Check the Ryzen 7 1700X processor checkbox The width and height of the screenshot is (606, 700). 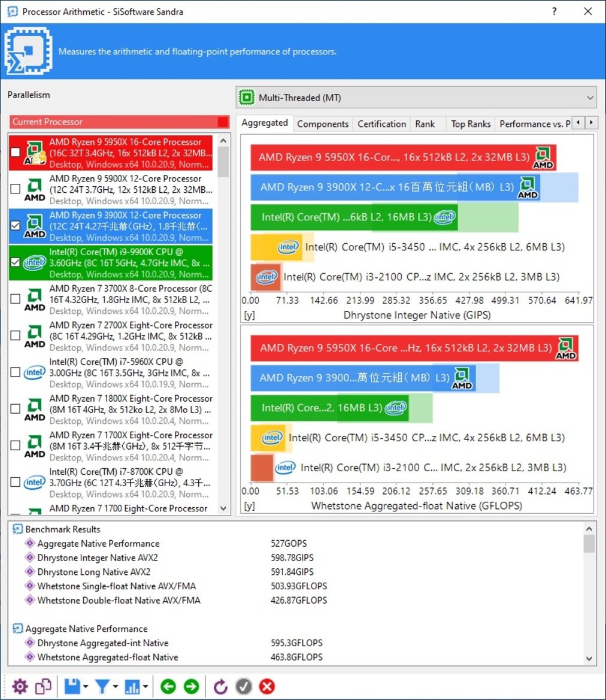16,446
